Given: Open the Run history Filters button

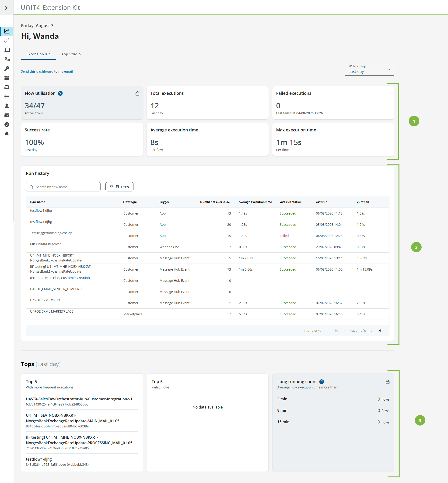Looking at the screenshot, I should click(x=119, y=187).
